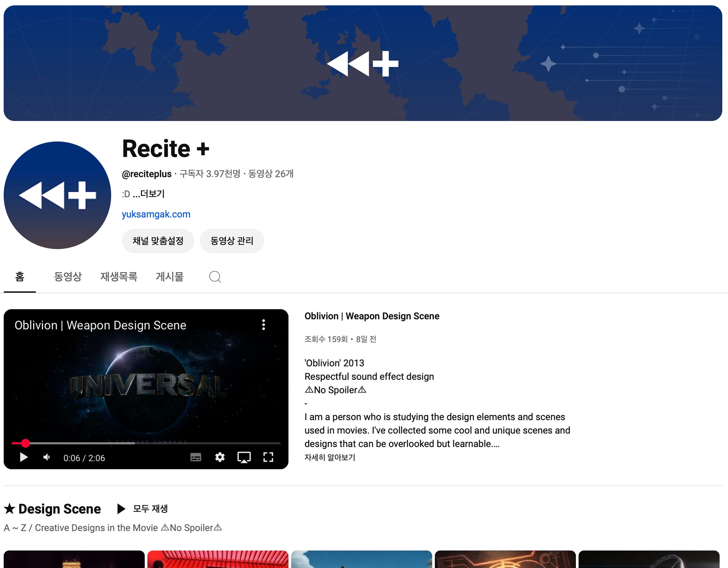
Task: Click the Recite + channel avatar
Action: [57, 195]
